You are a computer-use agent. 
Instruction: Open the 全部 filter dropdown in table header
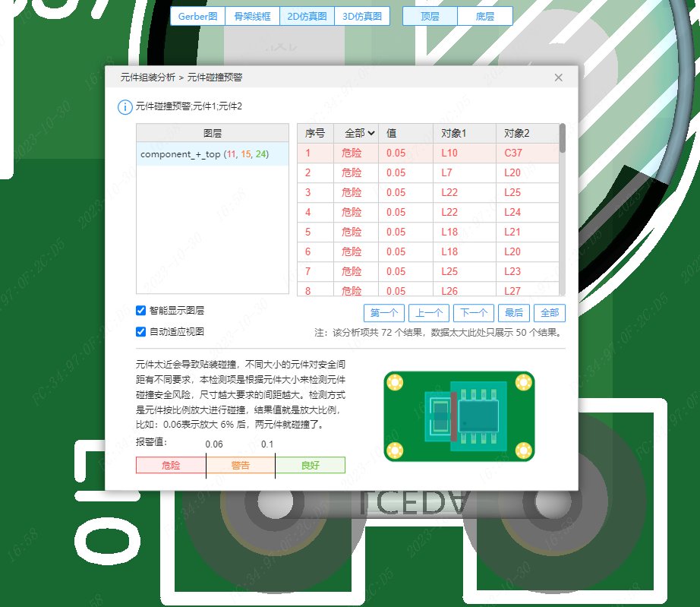pyautogui.click(x=360, y=133)
